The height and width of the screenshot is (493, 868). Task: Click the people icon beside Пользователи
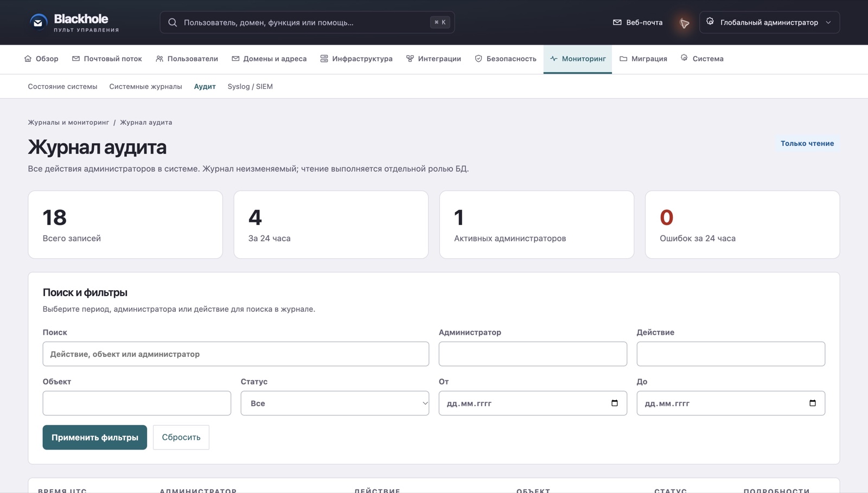159,59
